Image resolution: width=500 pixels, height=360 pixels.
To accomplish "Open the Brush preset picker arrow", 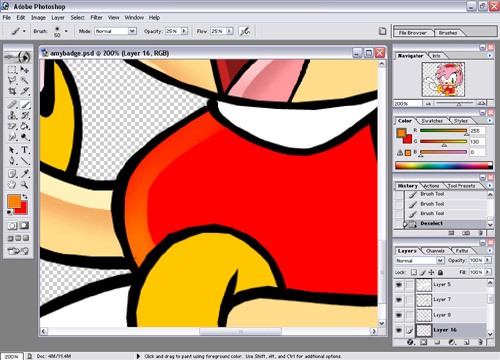I will [66, 31].
